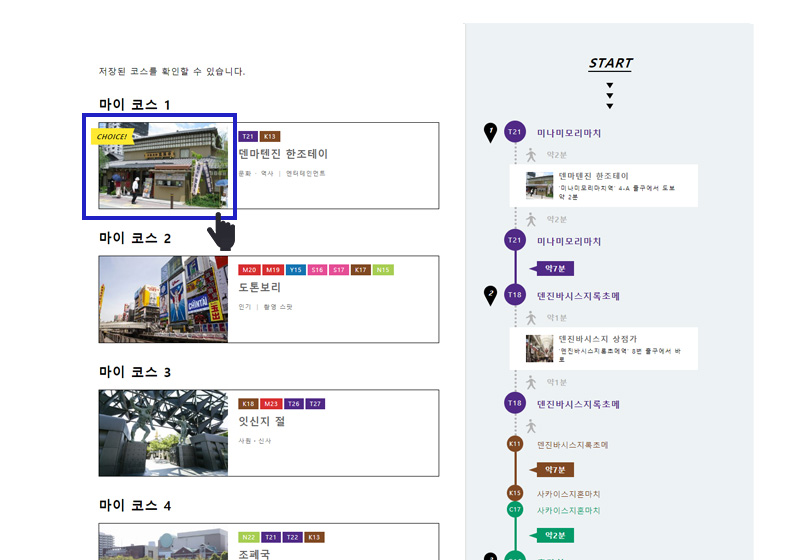This screenshot has height=560, width=800.
Task: Click green 사카이스지혼마치 label next to C17
Action: click(568, 511)
